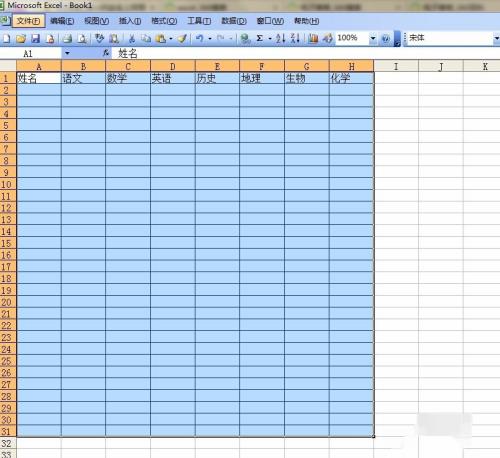Click the Name Box showing A1
500x458 pixels.
[32, 53]
